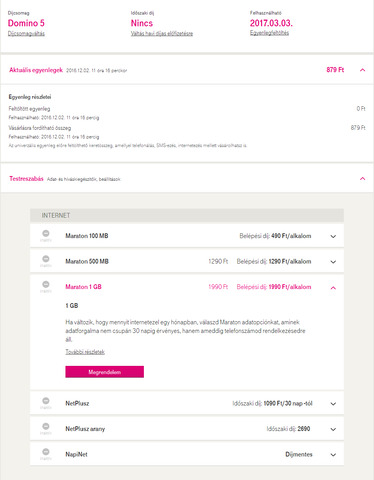
Task: Expand the NapiNet row arrow
Action: click(x=333, y=455)
